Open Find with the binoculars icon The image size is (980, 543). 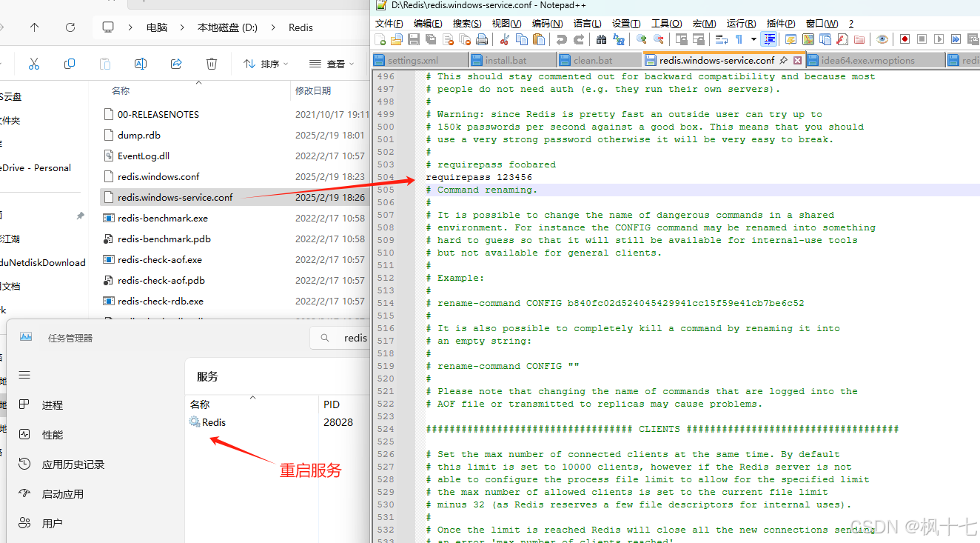[601, 39]
